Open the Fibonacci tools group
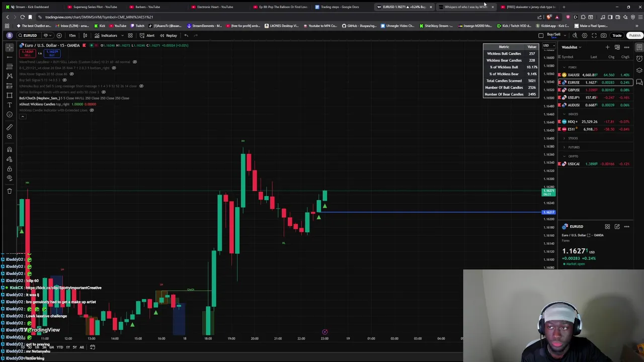 click(x=9, y=66)
